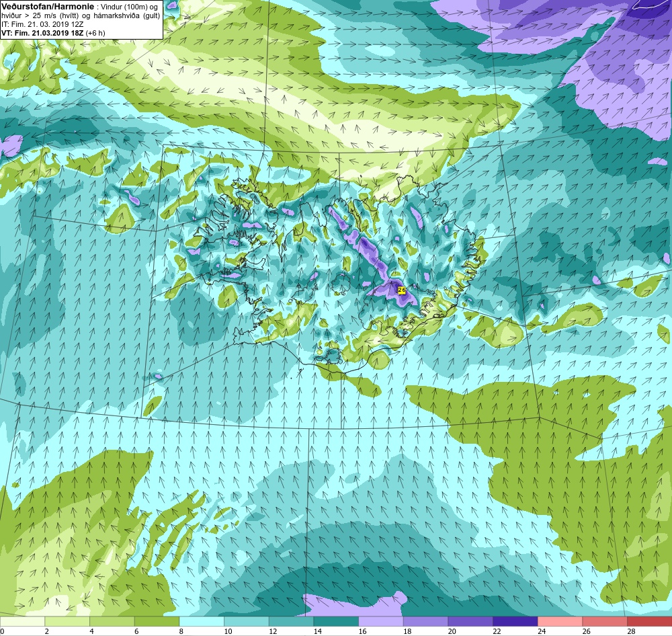Select the 20–22 m/s violet legend swatch
This screenshot has width=672, height=636.
click(x=470, y=621)
